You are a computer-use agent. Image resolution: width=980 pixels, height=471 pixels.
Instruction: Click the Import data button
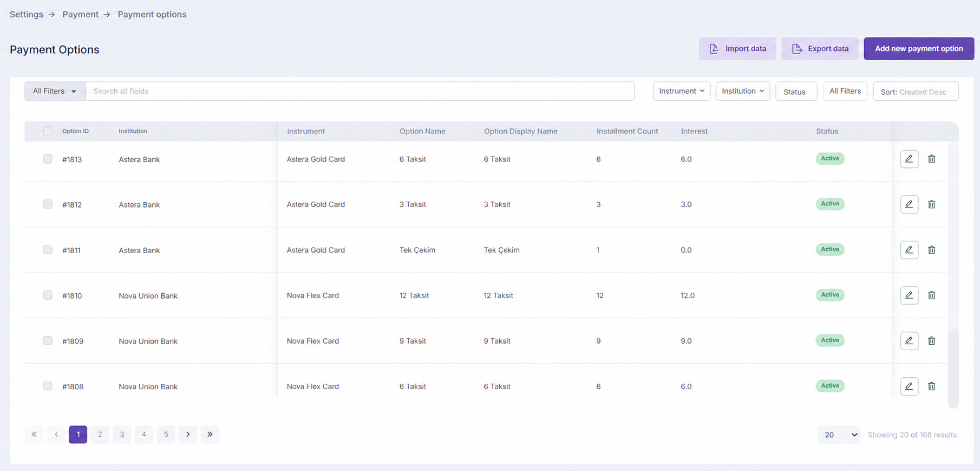pos(737,49)
